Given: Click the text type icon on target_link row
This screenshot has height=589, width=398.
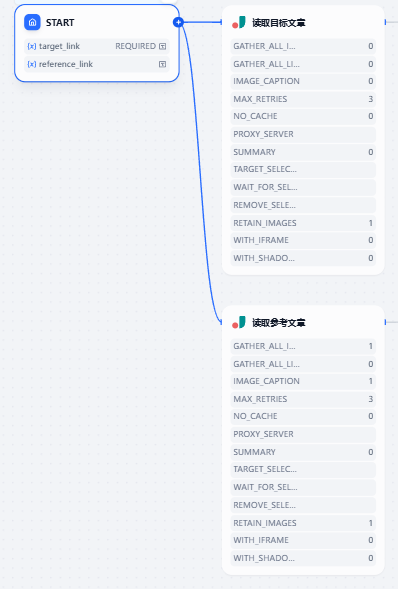Looking at the screenshot, I should pos(162,46).
